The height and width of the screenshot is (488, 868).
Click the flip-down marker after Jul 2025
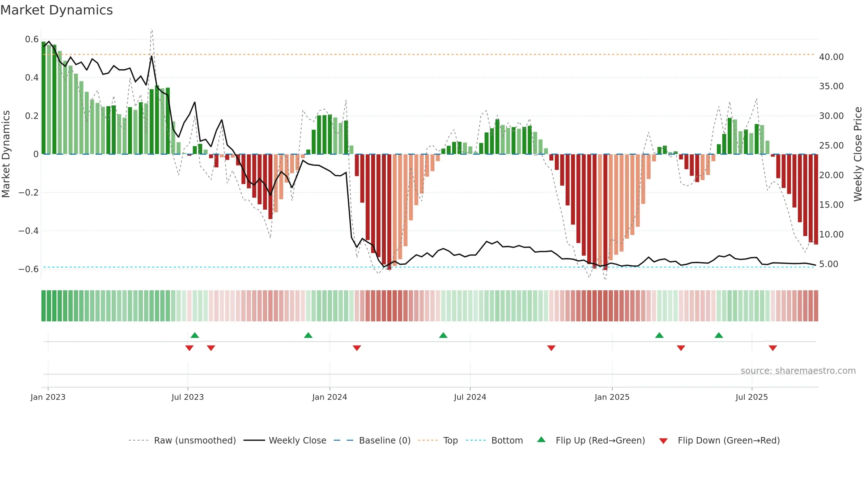click(773, 348)
